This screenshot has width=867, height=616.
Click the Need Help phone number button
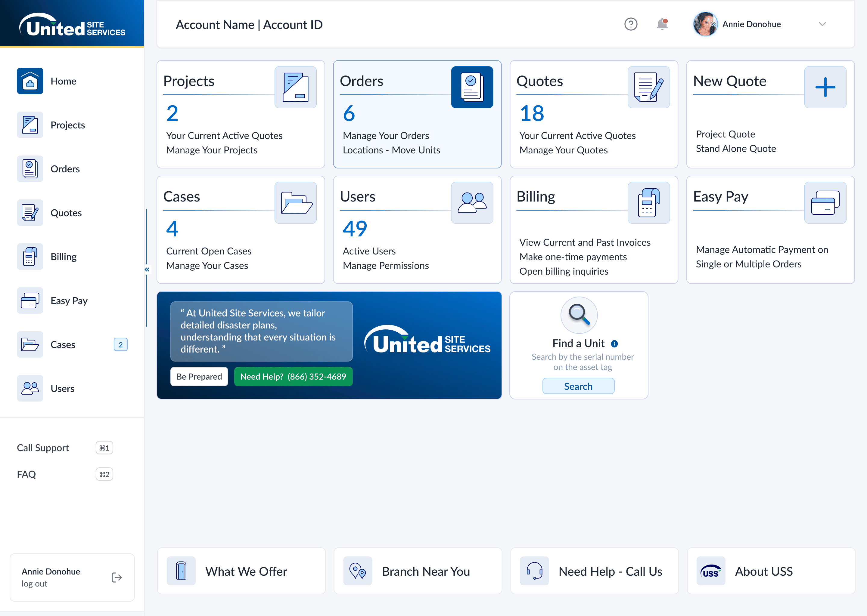pyautogui.click(x=293, y=377)
